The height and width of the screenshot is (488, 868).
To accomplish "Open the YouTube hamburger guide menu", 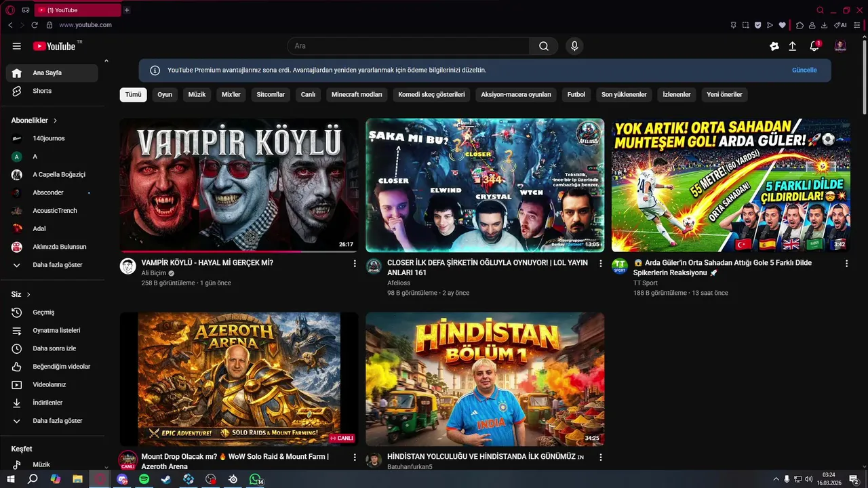I will (16, 46).
